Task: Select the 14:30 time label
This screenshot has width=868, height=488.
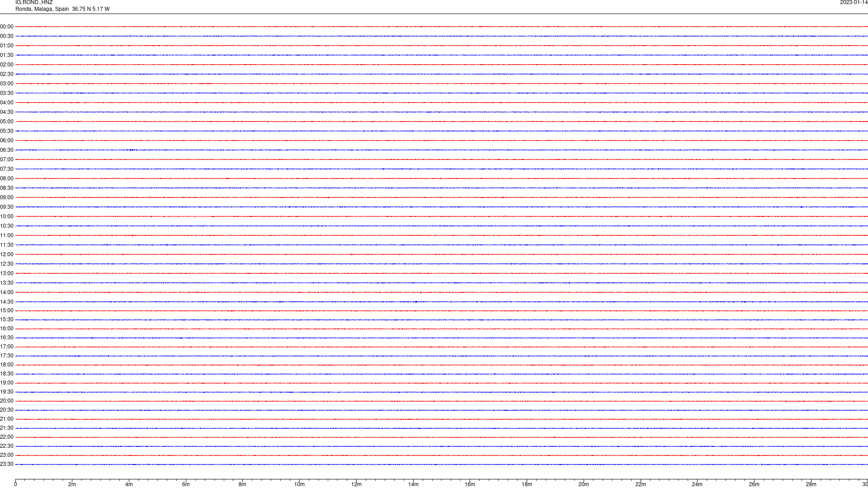Action: pos(7,302)
